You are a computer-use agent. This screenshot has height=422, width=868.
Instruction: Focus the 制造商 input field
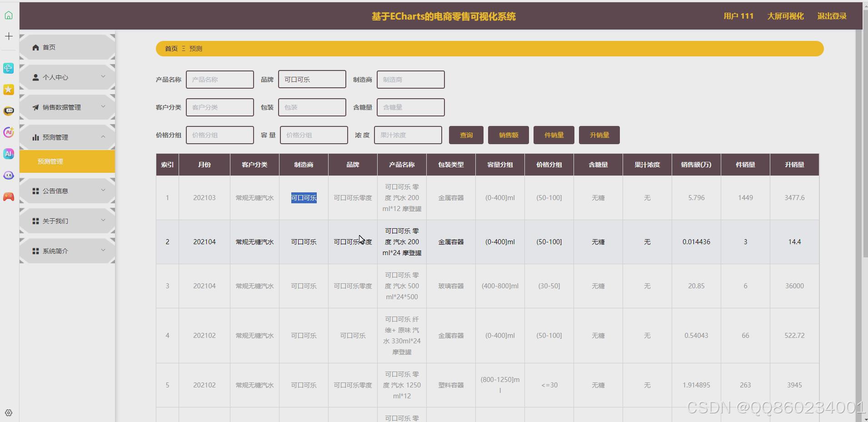[x=411, y=80]
